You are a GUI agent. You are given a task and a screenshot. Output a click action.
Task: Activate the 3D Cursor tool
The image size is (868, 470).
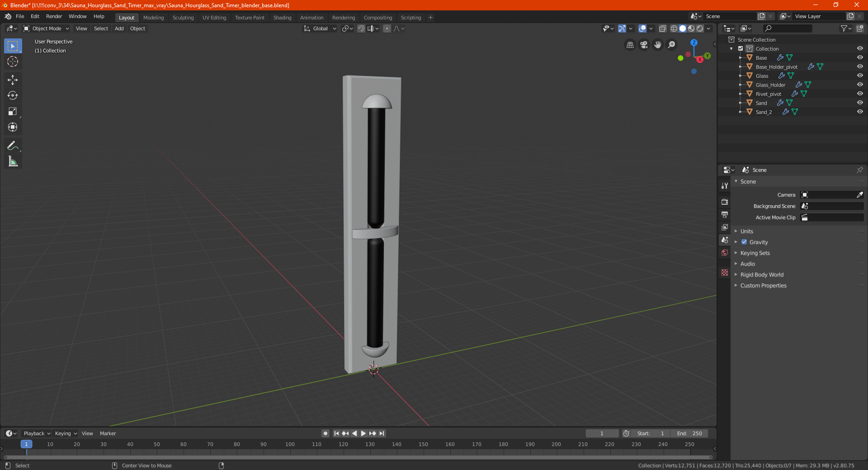[13, 61]
